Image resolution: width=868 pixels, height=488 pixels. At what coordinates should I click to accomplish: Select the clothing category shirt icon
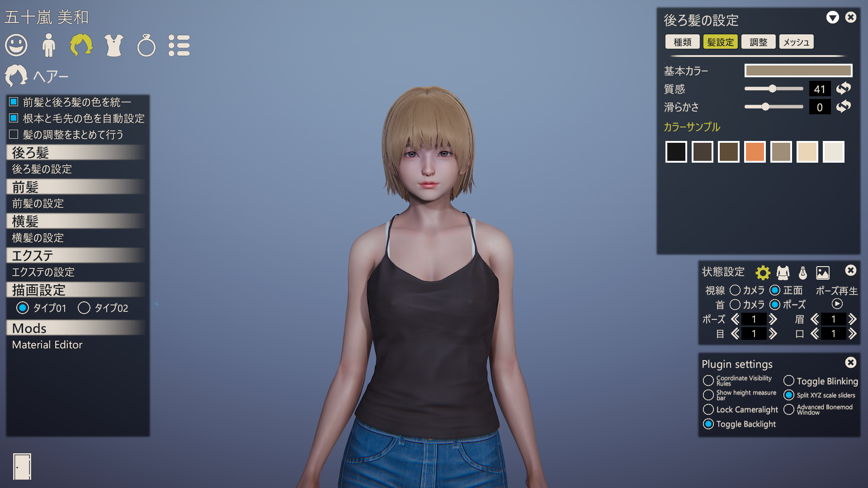tap(113, 45)
